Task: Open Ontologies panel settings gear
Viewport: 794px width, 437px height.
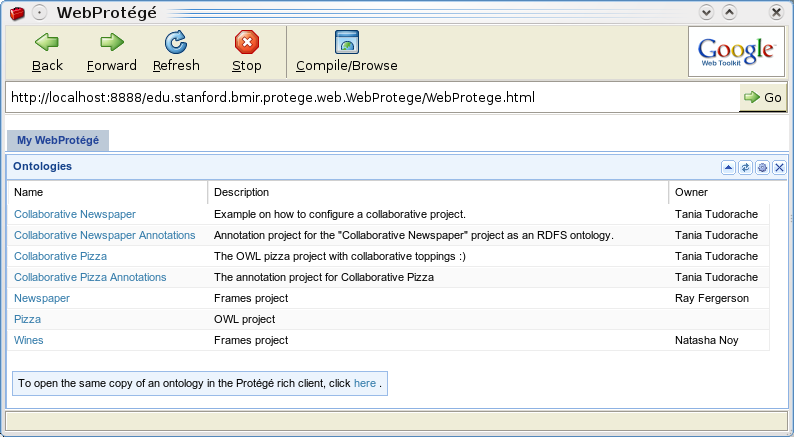Action: tap(763, 168)
